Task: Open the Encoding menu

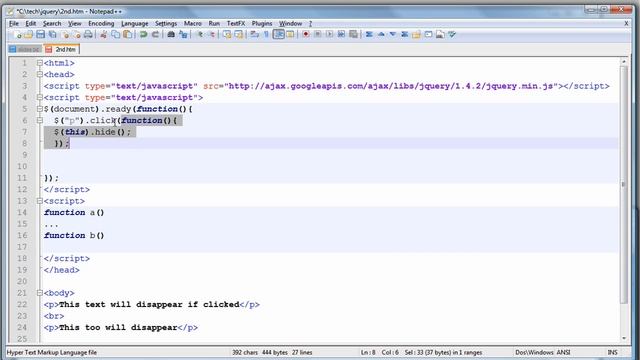Action: coord(101,24)
